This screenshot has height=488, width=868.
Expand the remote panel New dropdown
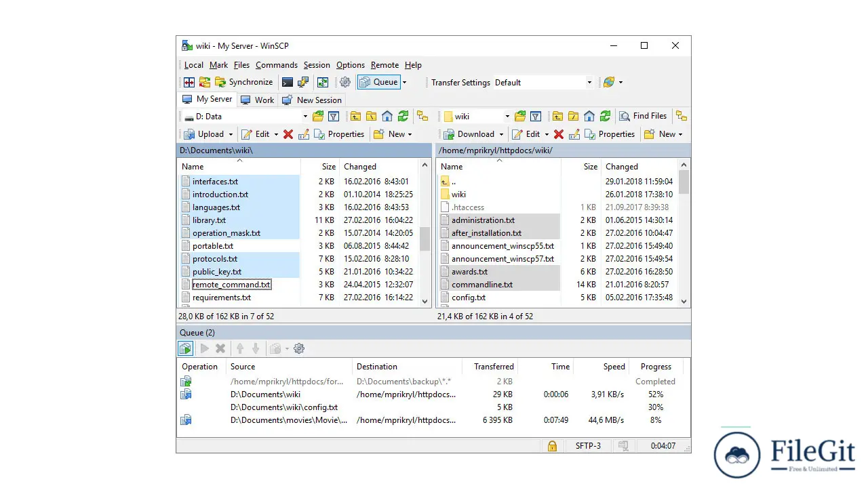pos(681,134)
